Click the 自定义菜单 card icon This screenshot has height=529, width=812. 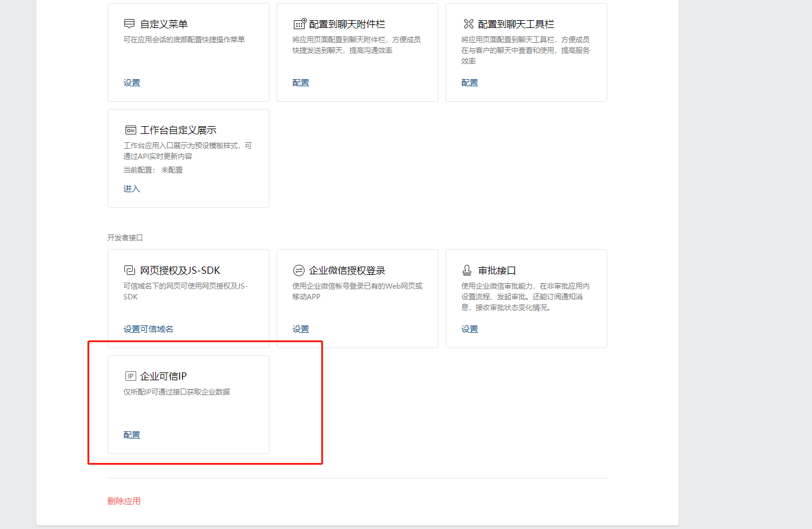[x=130, y=24]
